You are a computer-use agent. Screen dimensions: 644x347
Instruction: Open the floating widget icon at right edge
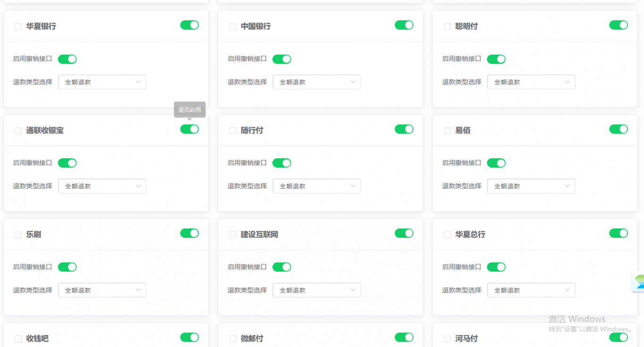[638, 282]
